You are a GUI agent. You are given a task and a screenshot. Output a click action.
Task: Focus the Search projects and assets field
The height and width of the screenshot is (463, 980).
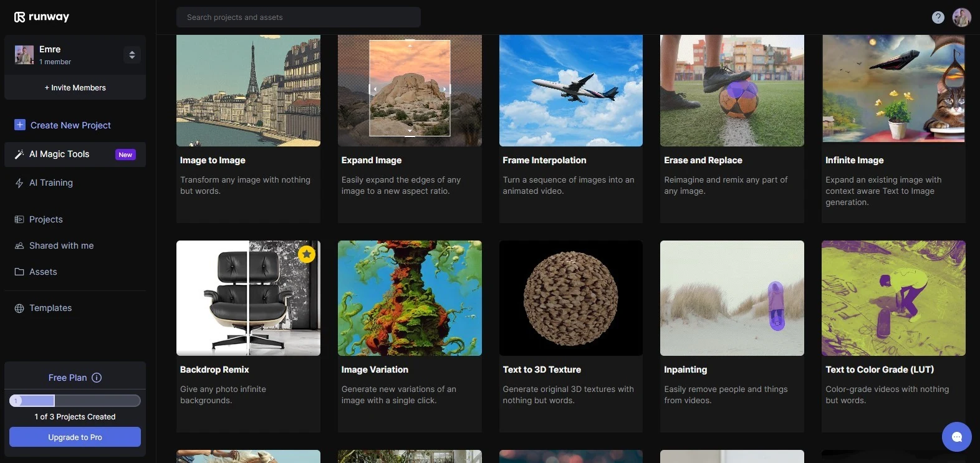pos(299,17)
